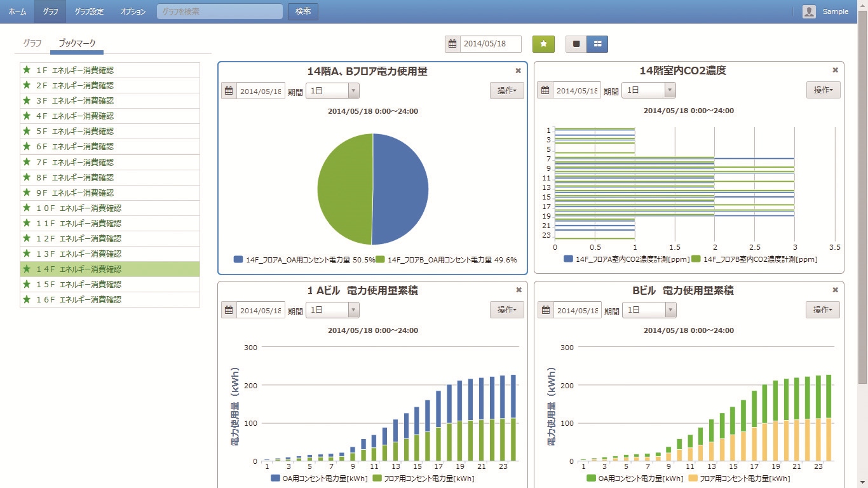Open bookmark 9F エネルギー消費確認
The height and width of the screenshot is (488, 868).
(110, 193)
